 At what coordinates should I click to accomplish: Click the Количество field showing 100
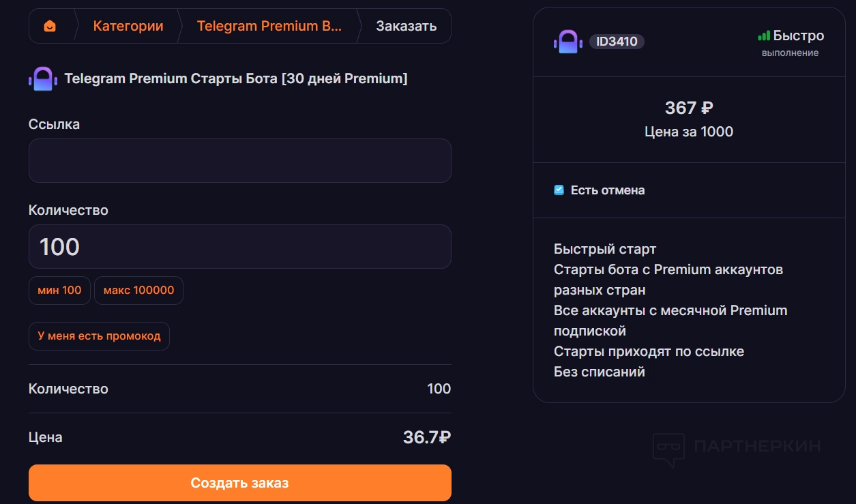tap(239, 247)
